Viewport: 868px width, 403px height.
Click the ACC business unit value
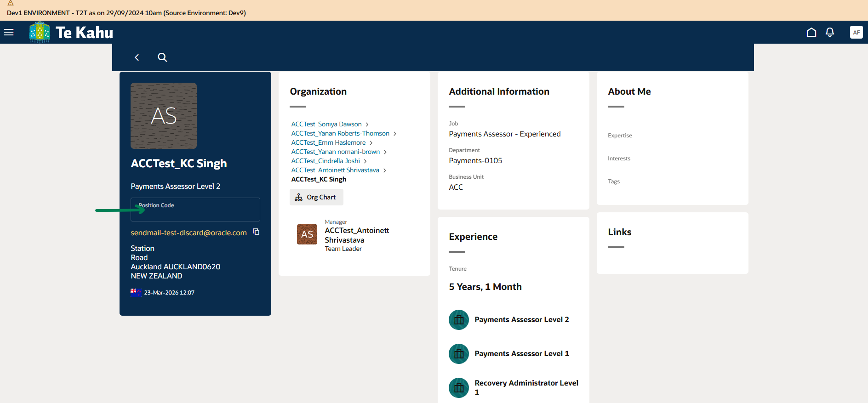point(456,187)
